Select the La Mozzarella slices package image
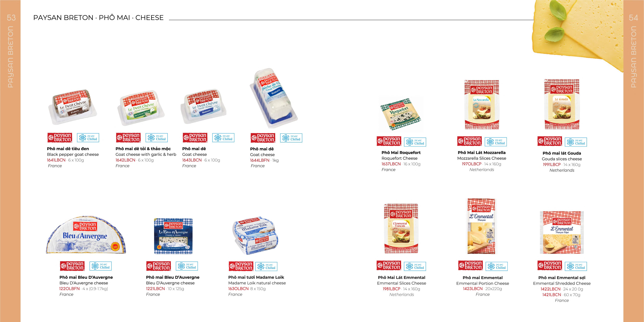 pyautogui.click(x=482, y=105)
